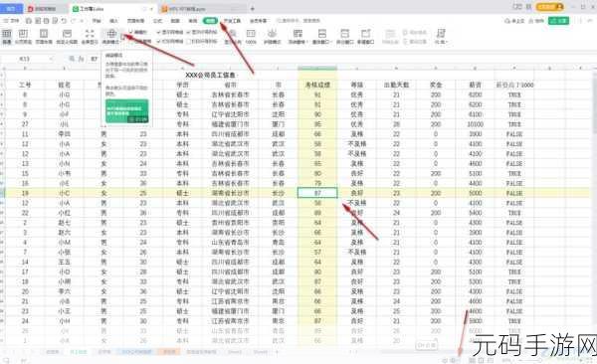Select Page Layout view button in ribbon
The image size is (597, 364).
point(44,37)
